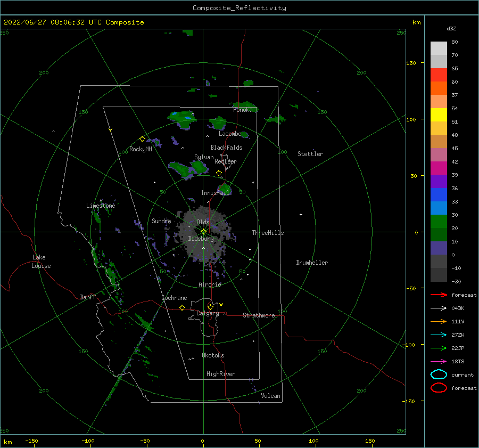Select the white 04DK arrow legend icon
This screenshot has width=479, height=448.
coord(439,308)
